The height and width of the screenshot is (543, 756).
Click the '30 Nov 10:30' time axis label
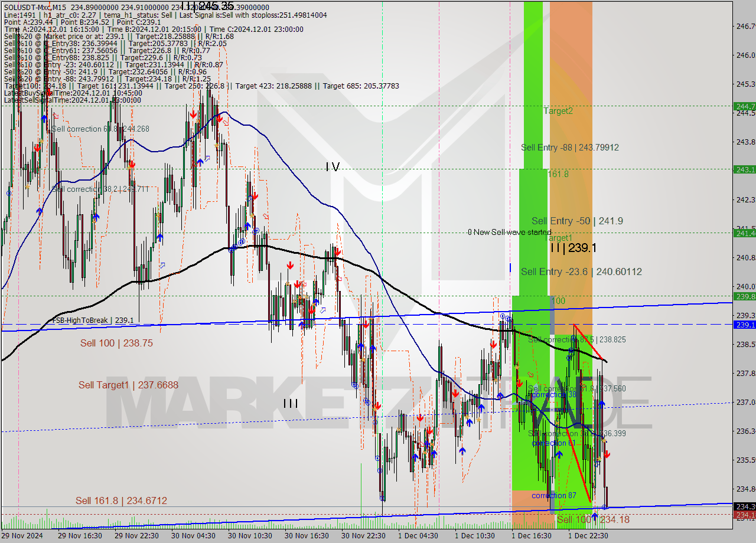click(x=250, y=536)
